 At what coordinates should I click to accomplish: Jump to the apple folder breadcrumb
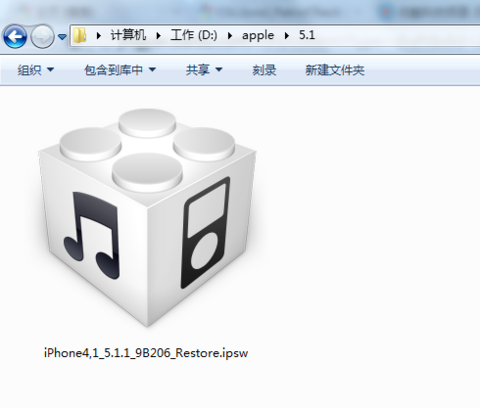coord(258,35)
